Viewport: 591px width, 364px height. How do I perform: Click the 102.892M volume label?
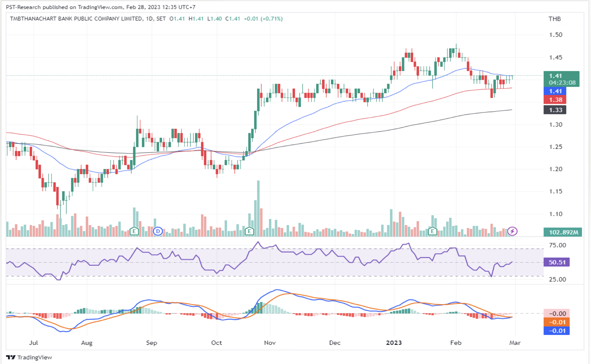click(x=563, y=232)
